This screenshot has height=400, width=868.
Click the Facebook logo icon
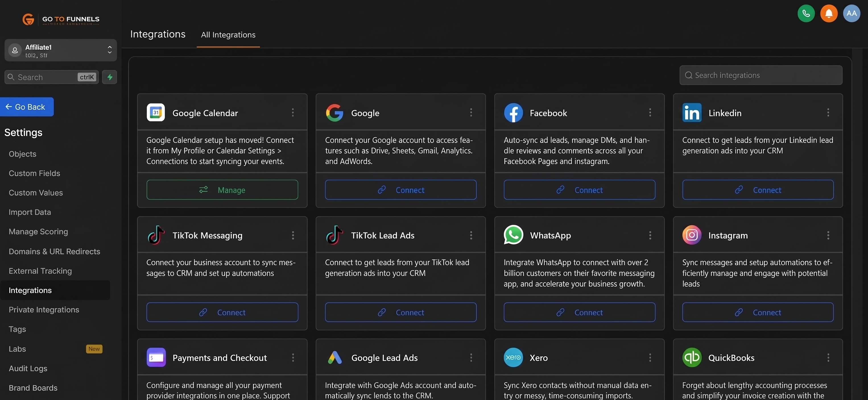[x=513, y=113]
